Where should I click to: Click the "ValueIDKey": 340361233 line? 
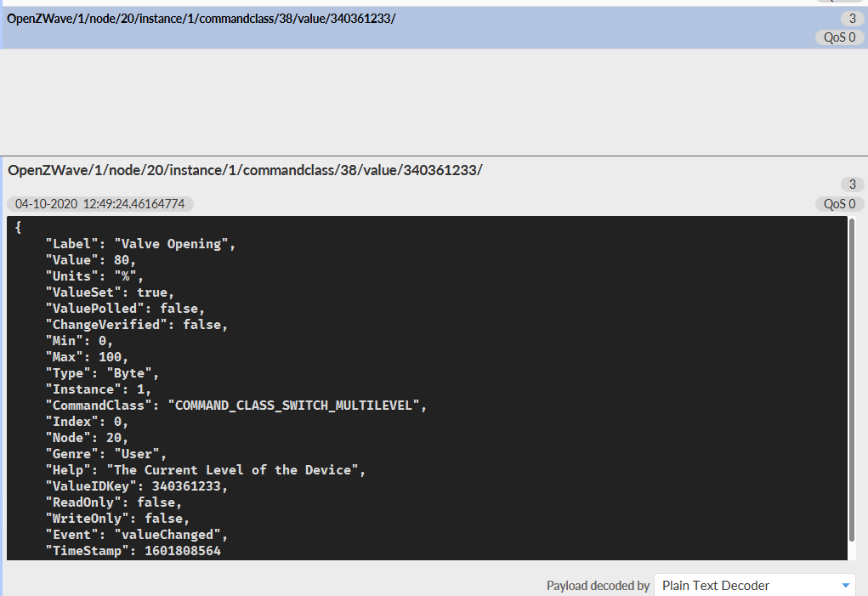click(x=137, y=486)
